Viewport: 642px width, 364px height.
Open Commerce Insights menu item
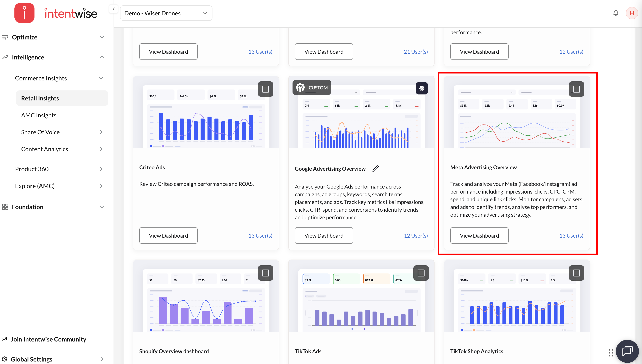tap(41, 78)
